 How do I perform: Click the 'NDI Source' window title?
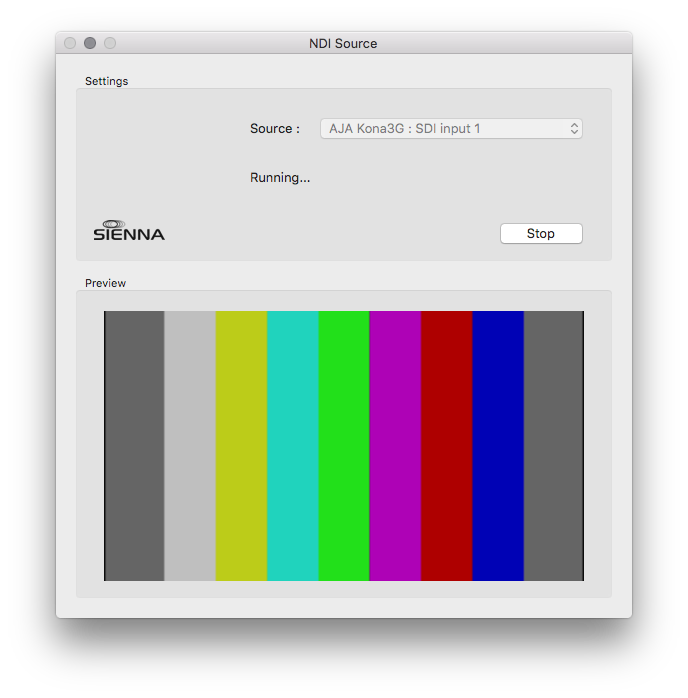[x=343, y=43]
